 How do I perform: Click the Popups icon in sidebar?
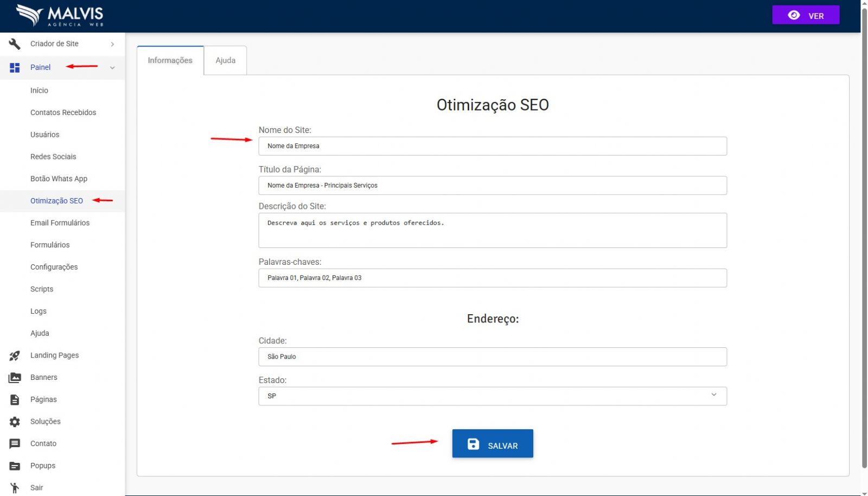pos(15,466)
